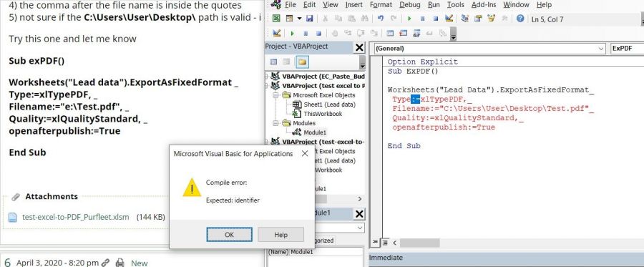Open VBA Help with the blue question mark
644x267 pixels.
pyautogui.click(x=520, y=19)
